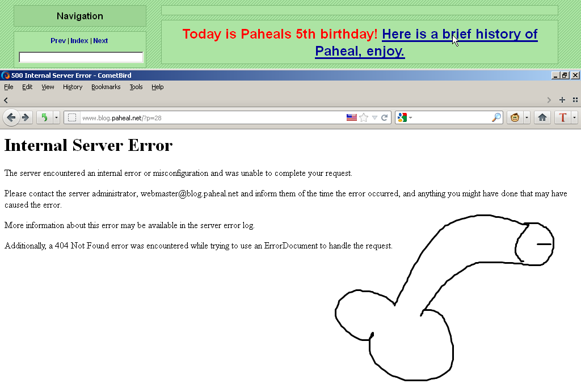The width and height of the screenshot is (581, 392).
Task: Click the search magnifying glass icon
Action: pos(496,117)
